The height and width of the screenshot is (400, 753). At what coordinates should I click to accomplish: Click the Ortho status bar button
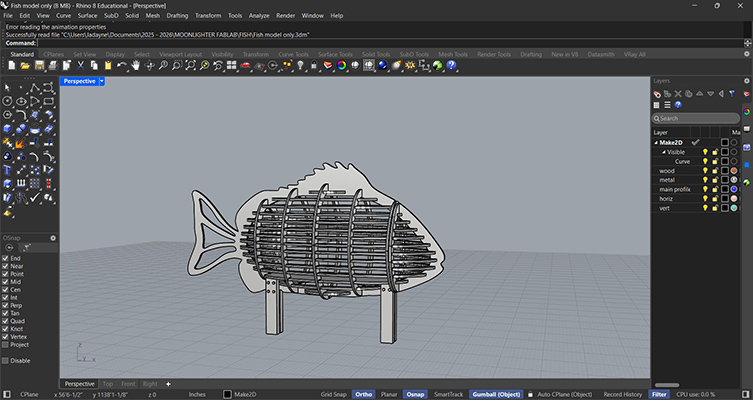(364, 394)
